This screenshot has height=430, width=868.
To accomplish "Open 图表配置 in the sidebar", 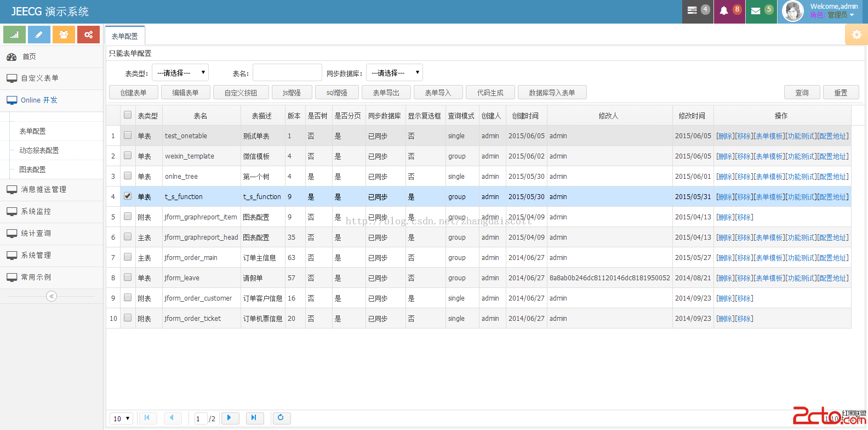I will 33,169.
